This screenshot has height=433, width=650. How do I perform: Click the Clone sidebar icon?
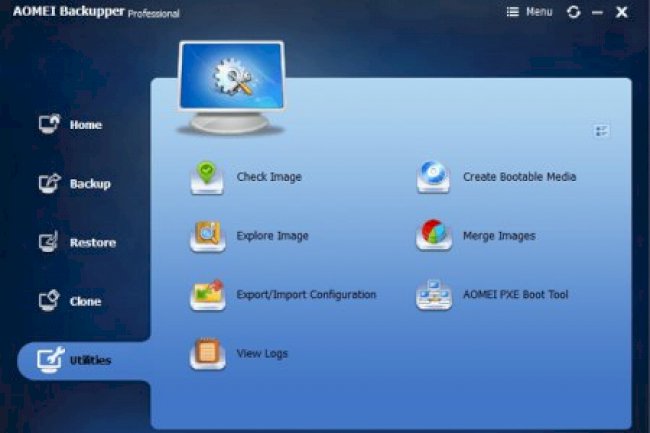pos(49,300)
